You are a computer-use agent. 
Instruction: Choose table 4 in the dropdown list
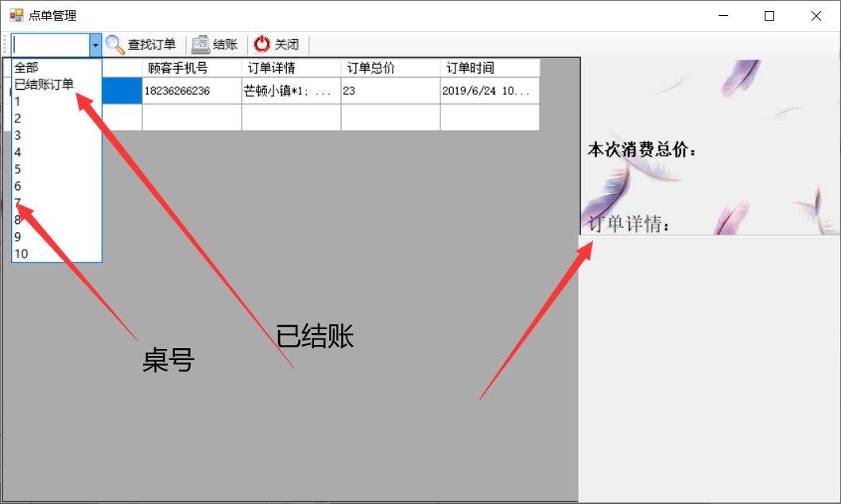pos(56,153)
